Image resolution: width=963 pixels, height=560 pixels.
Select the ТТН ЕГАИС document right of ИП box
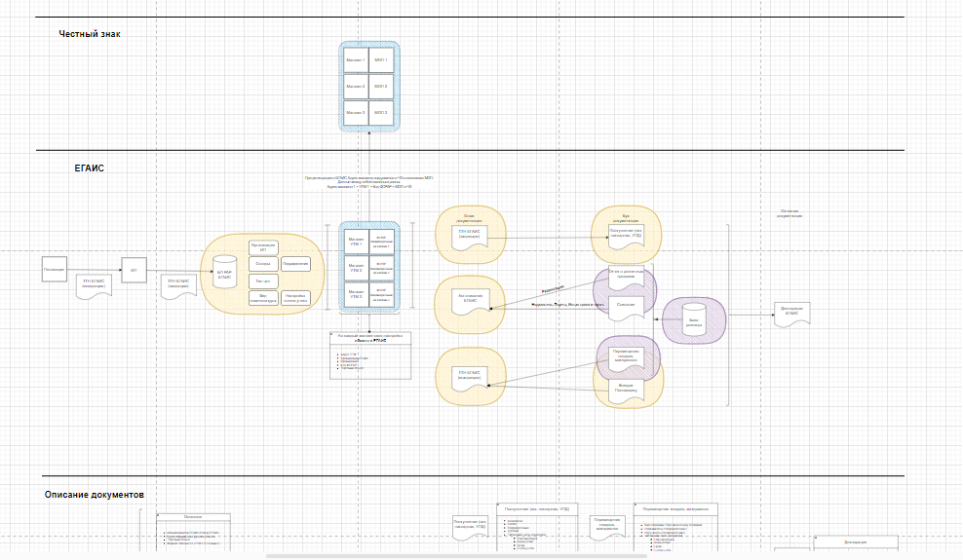coord(178,286)
